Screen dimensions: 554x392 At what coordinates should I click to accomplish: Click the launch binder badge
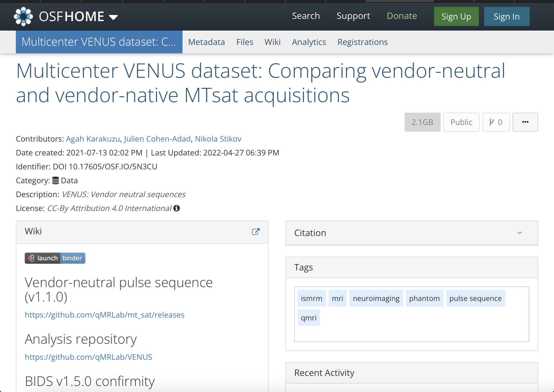(x=55, y=258)
